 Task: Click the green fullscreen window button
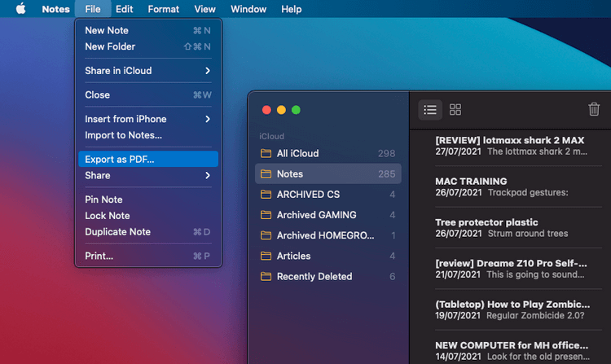click(297, 110)
